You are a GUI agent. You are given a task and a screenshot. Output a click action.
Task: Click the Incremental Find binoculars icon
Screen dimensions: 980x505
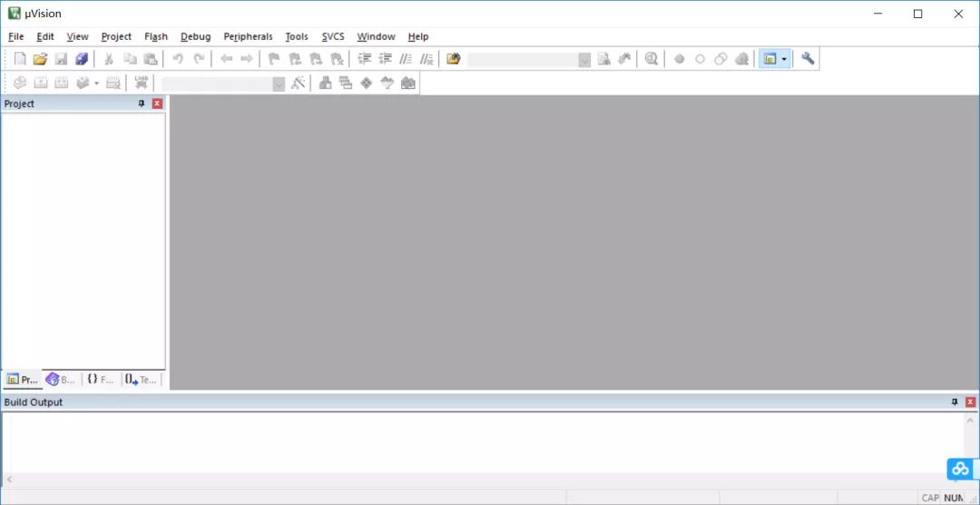pyautogui.click(x=623, y=59)
